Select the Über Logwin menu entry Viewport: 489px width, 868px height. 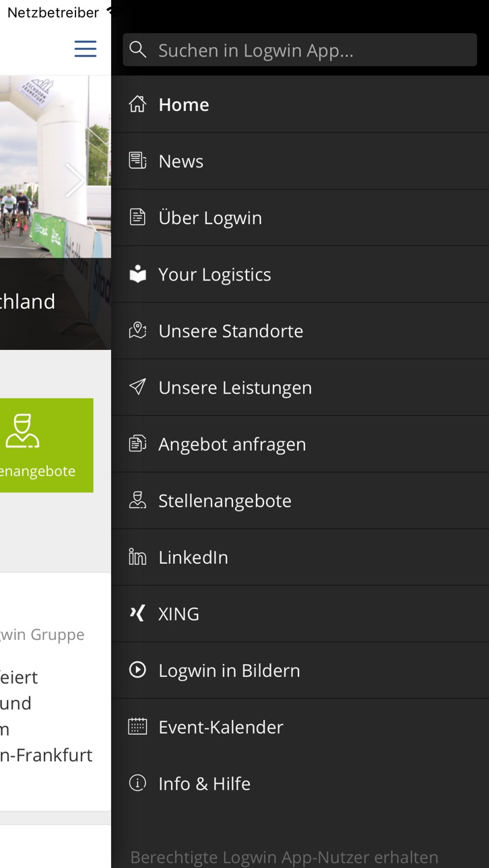[x=300, y=217]
